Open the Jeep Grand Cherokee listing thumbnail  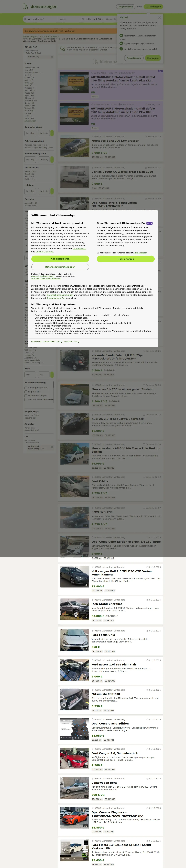75,609
